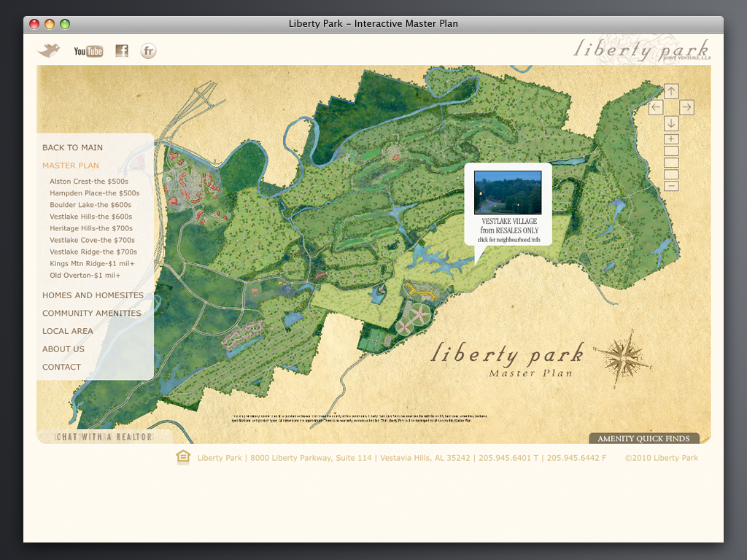Image resolution: width=747 pixels, height=560 pixels.
Task: Click Chat With a Realtor
Action: coord(104,437)
